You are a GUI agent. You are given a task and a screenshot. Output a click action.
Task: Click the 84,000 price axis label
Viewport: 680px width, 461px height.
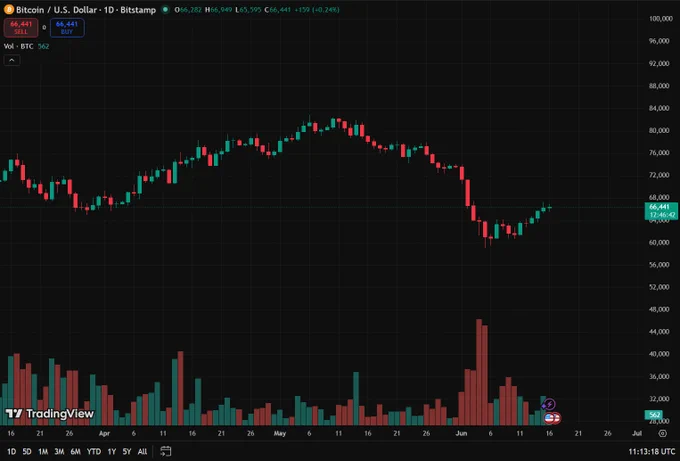tap(659, 108)
